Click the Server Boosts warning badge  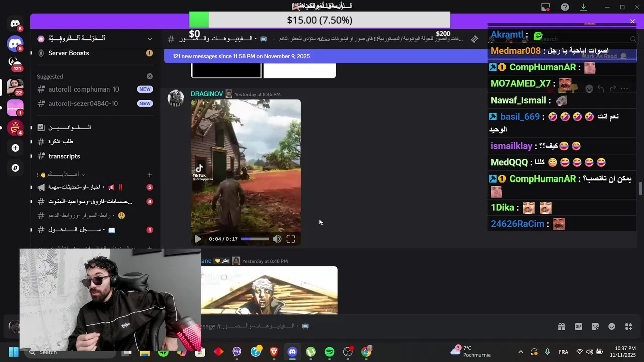(x=149, y=53)
